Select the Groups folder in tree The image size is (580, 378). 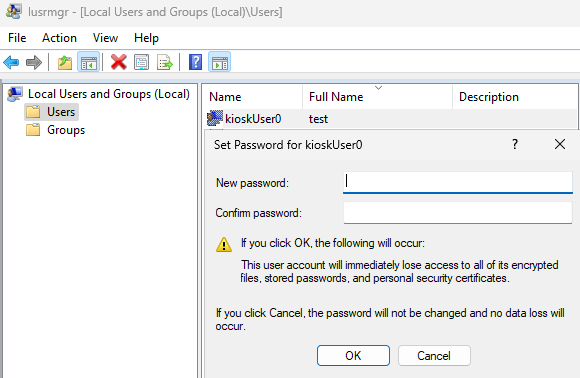point(55,130)
